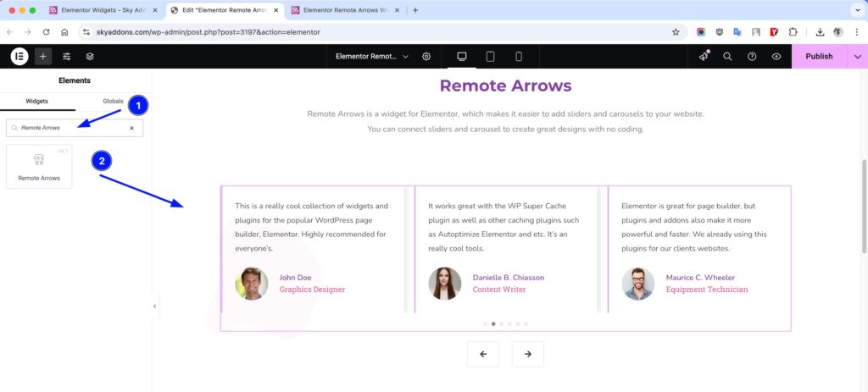Screen dimensions: 868x392
Task: Click the Maurice C. Wheeler name
Action: (x=700, y=278)
